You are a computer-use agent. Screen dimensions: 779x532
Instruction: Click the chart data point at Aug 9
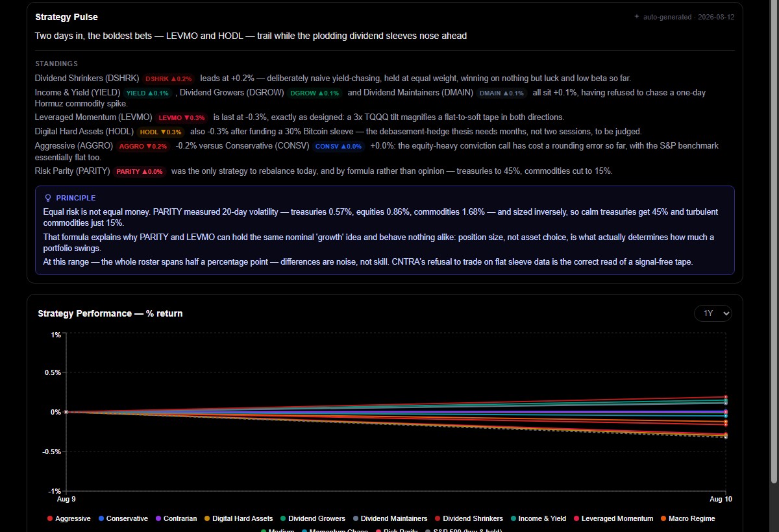(66, 412)
